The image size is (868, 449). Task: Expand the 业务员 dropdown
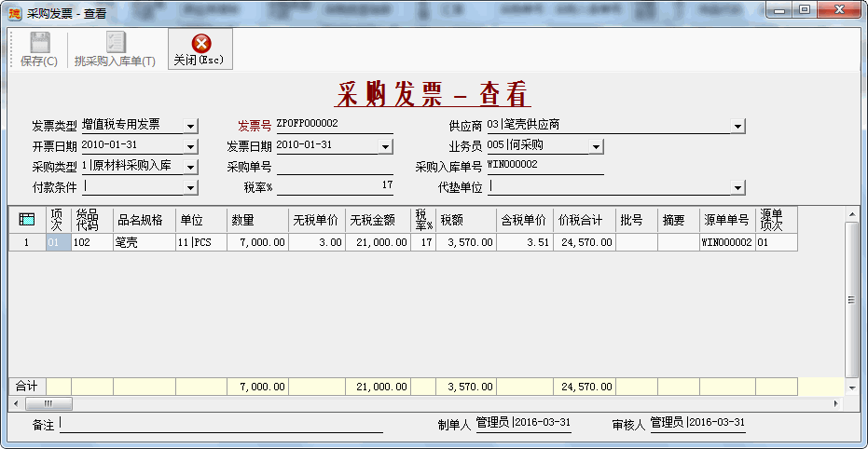[x=596, y=146]
